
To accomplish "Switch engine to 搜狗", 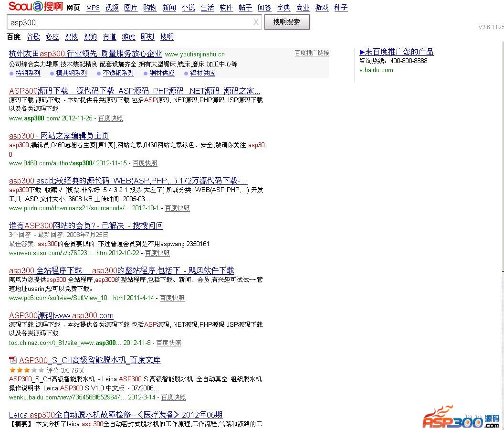I will (x=90, y=37).
